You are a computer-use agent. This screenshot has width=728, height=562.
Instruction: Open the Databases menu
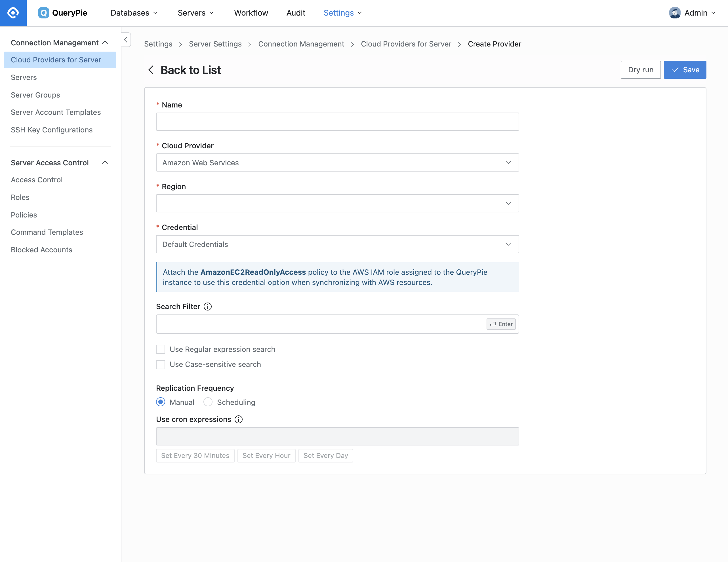[134, 13]
